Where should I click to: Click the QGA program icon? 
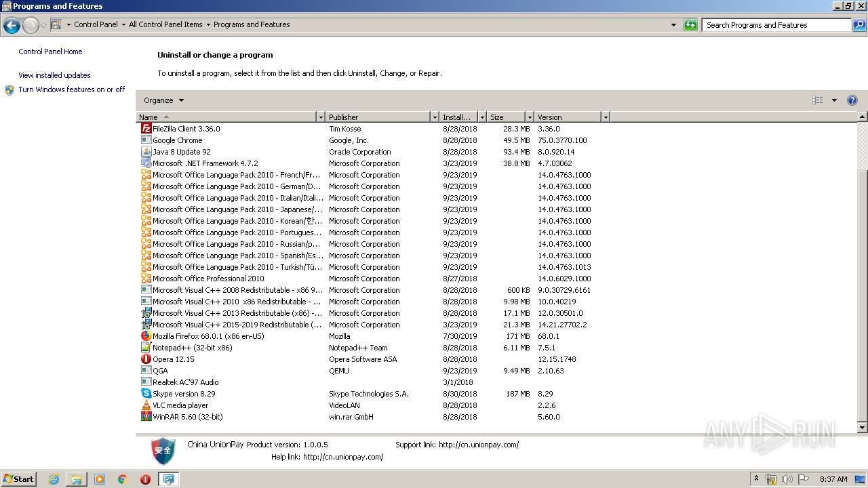tap(146, 370)
